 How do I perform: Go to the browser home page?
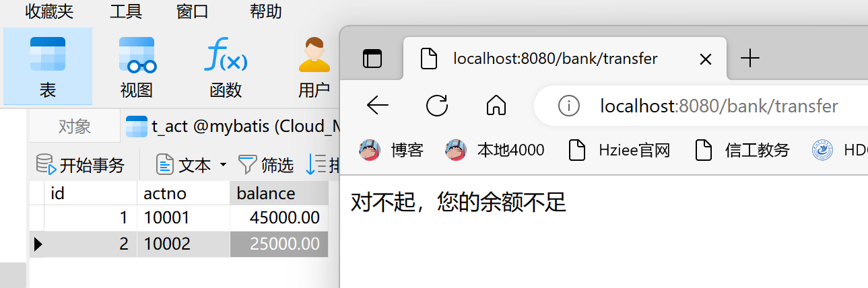point(496,105)
